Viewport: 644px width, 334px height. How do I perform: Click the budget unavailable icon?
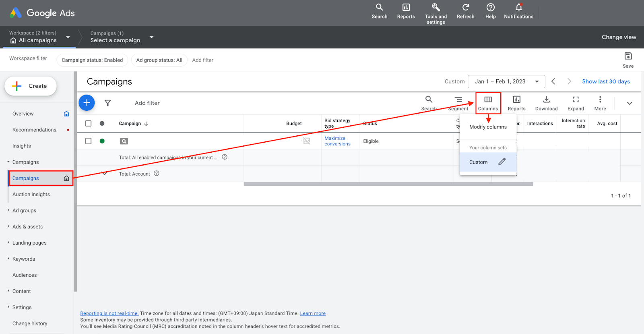tap(307, 141)
